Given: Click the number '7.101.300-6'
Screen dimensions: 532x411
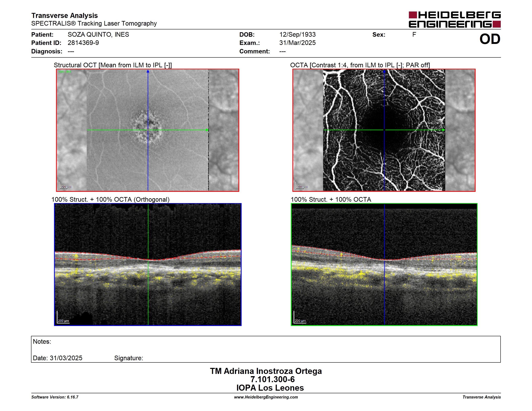Looking at the screenshot, I should tap(272, 379).
